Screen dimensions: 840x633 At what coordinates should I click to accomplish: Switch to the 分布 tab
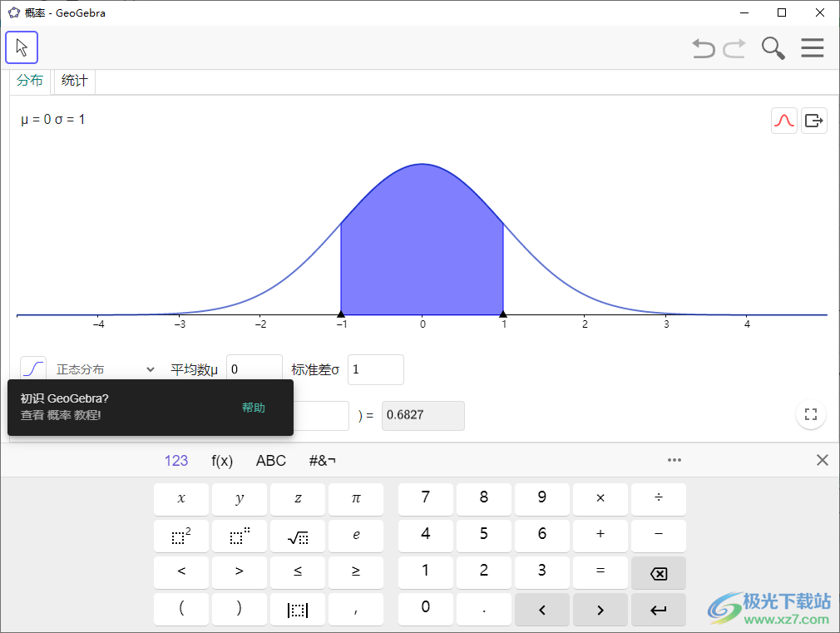[x=29, y=81]
